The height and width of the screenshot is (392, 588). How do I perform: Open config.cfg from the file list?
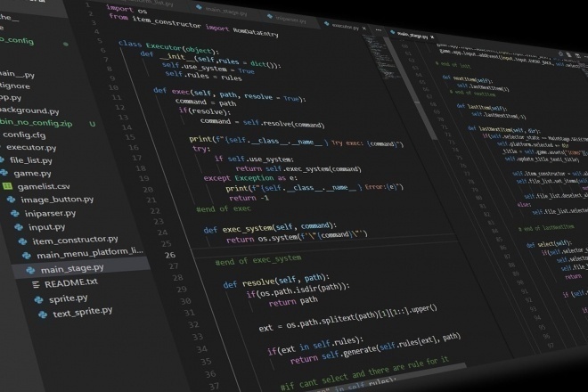click(24, 135)
